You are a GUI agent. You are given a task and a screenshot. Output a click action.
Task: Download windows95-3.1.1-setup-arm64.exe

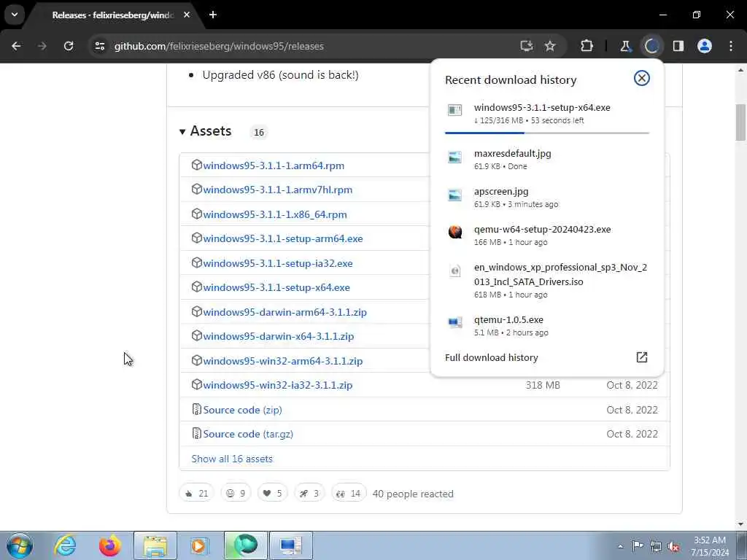click(x=283, y=238)
